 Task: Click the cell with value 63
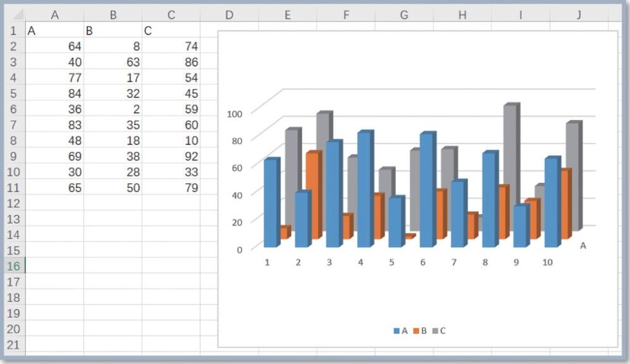coord(113,62)
